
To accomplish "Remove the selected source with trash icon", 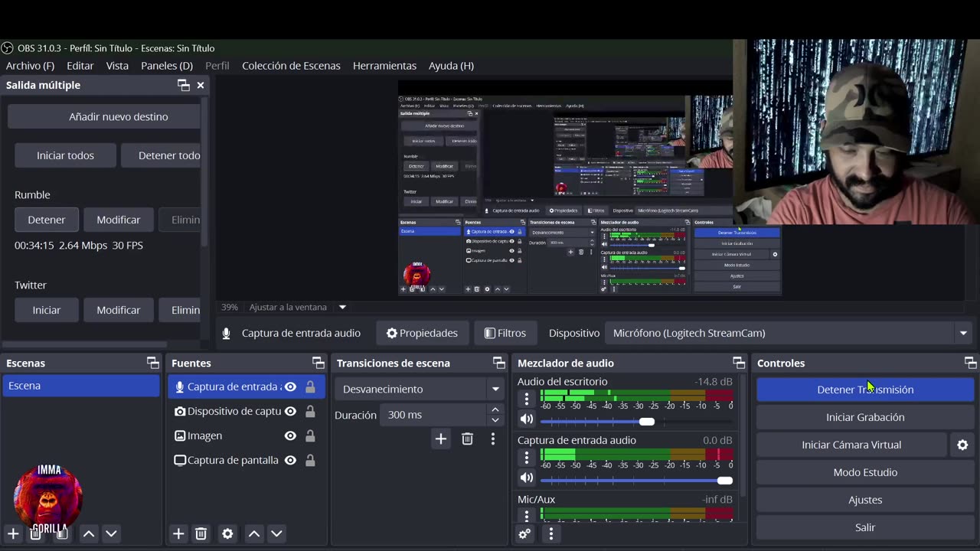I will click(201, 533).
